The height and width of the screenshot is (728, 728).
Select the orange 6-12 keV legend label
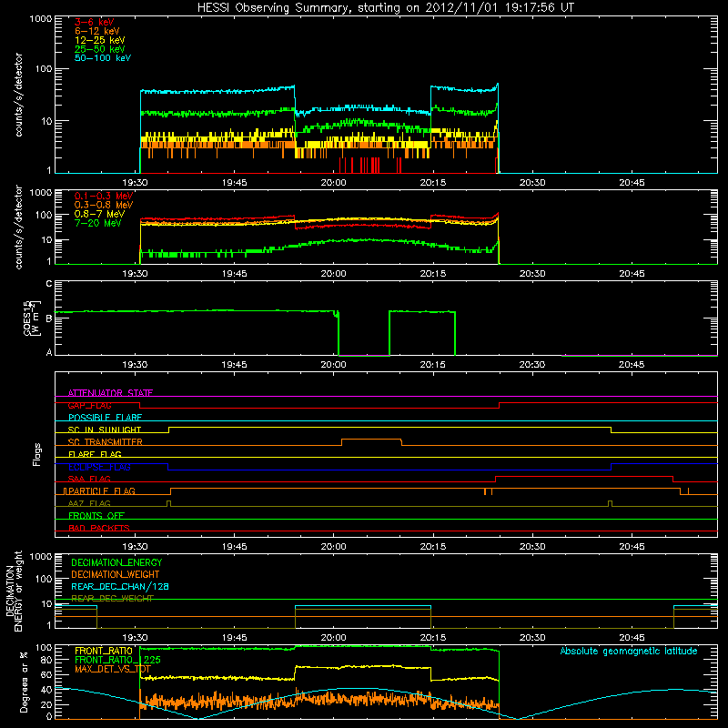tap(96, 31)
